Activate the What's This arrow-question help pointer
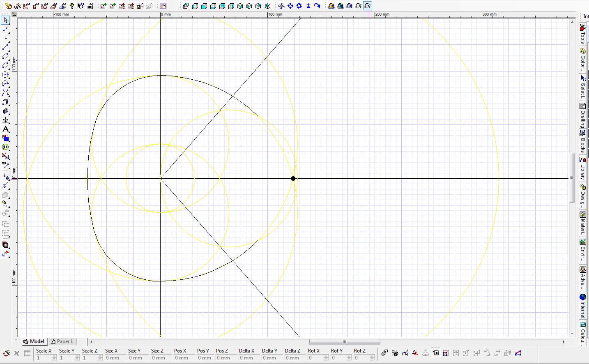Image resolution: width=589 pixels, height=364 pixels. click(x=81, y=6)
